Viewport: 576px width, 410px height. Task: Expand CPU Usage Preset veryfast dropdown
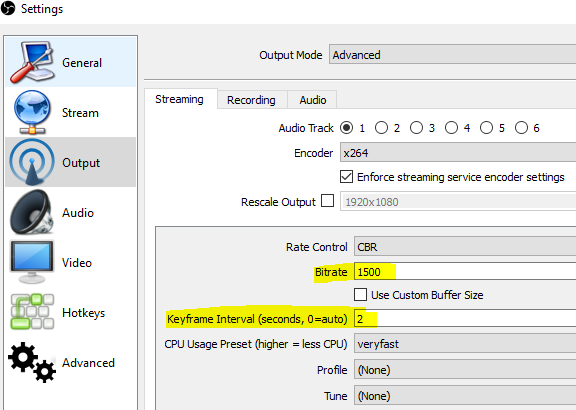[465, 344]
